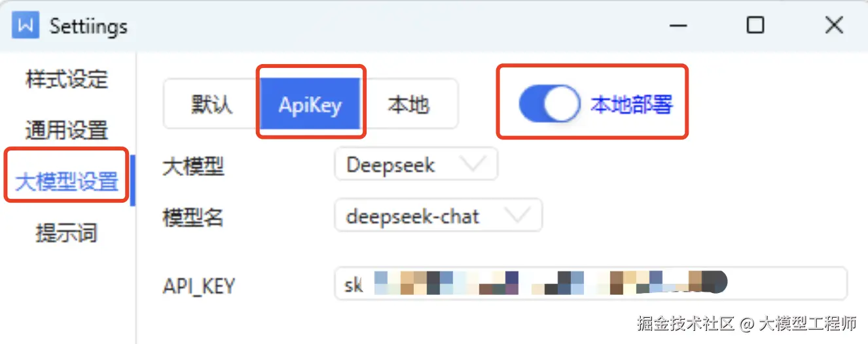Click the API_KEY field label
Image resolution: width=868 pixels, height=344 pixels.
click(x=199, y=285)
